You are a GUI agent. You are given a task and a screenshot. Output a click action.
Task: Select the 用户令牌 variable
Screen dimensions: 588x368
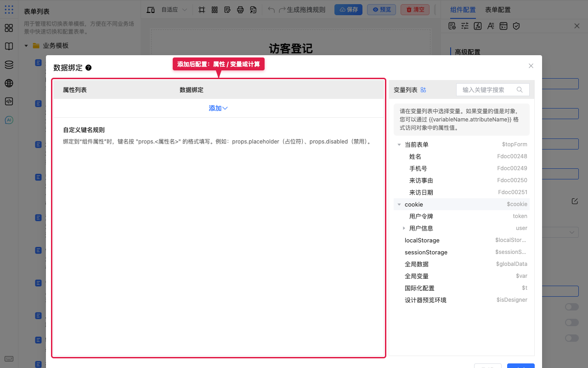tap(462, 217)
